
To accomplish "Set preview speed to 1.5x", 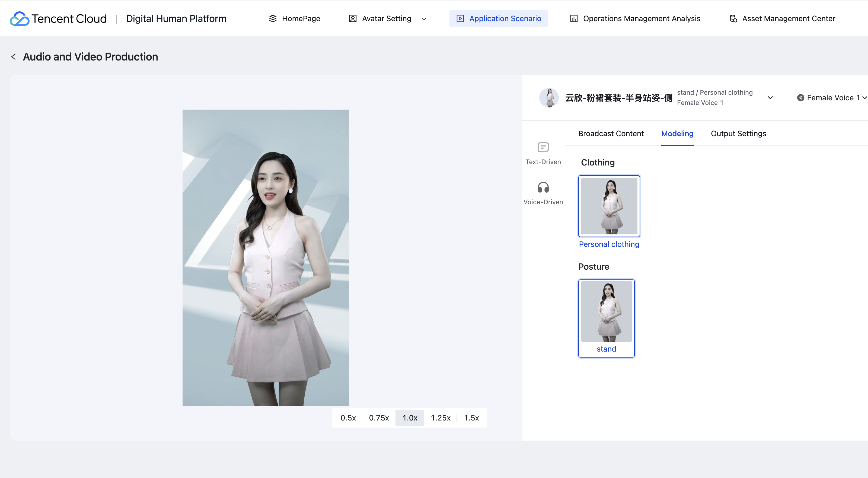I will (471, 418).
